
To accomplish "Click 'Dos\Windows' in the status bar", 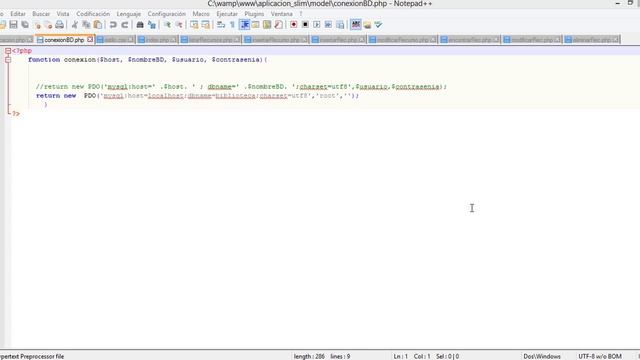I will pos(542,356).
